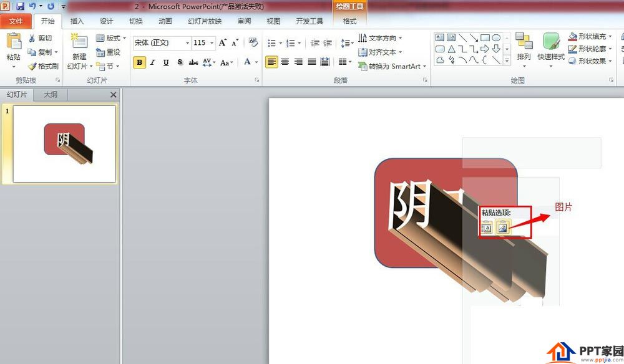Image resolution: width=624 pixels, height=364 pixels.
Task: Toggle italic formatting
Action: point(152,62)
